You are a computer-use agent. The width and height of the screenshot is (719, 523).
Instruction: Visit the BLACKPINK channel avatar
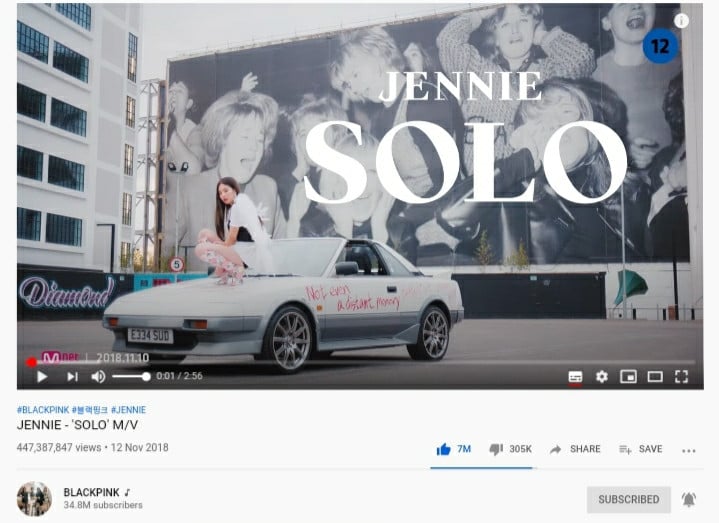click(x=34, y=499)
